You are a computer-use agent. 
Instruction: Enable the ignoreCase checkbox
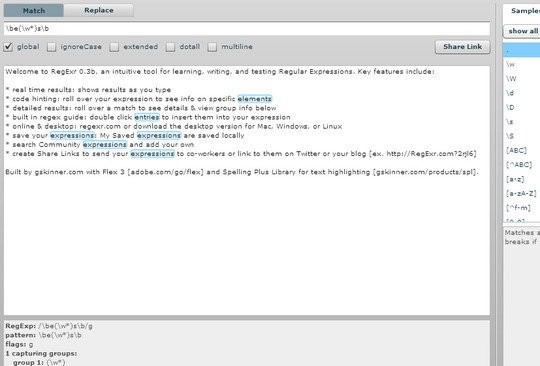pyautogui.click(x=51, y=47)
